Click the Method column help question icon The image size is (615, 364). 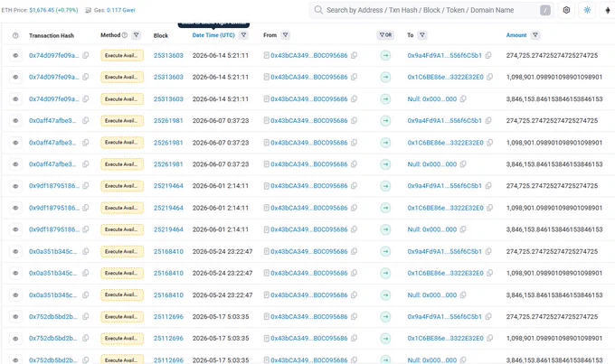[x=124, y=35]
